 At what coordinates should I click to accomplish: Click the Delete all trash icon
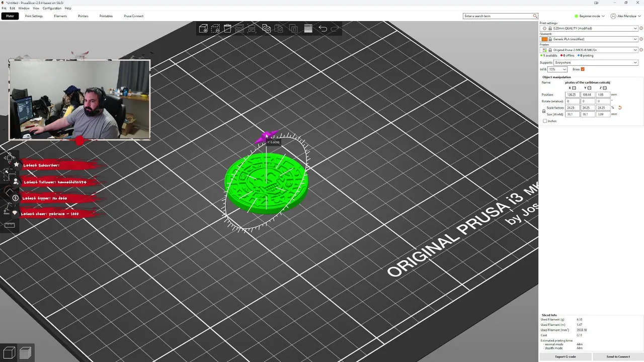[227, 29]
